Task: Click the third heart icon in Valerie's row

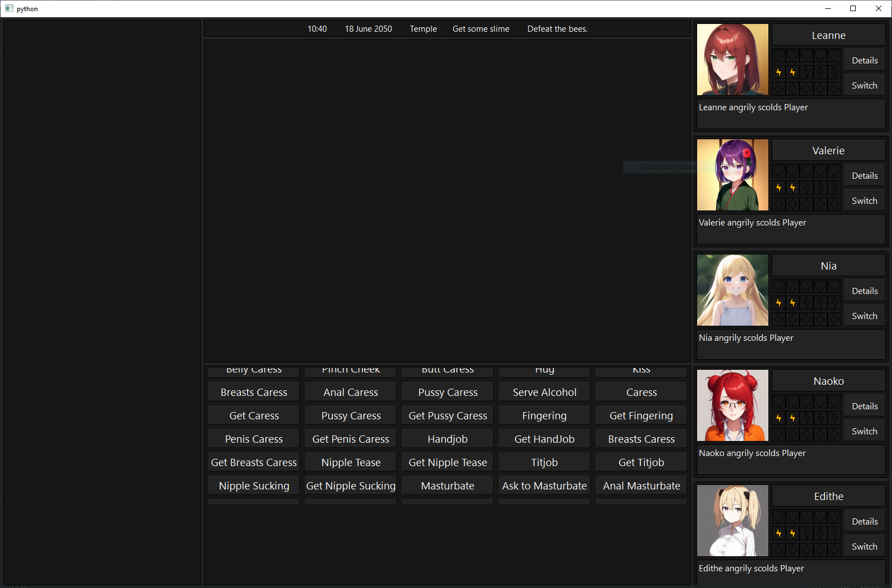Action: tap(806, 170)
